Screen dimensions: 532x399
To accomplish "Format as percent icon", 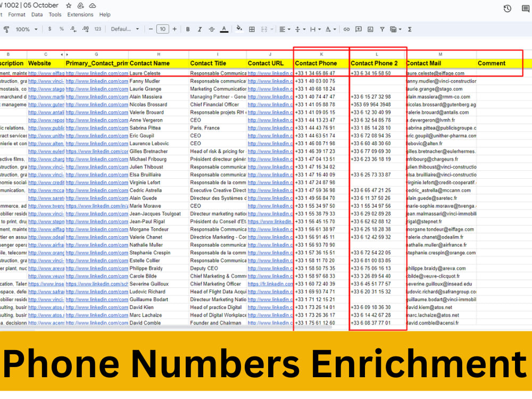I will [61, 29].
